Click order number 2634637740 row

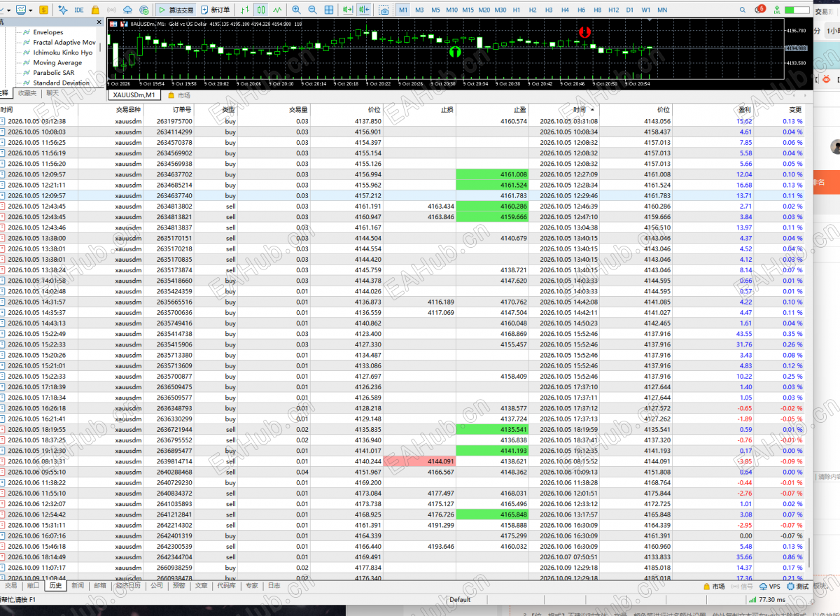click(x=402, y=195)
